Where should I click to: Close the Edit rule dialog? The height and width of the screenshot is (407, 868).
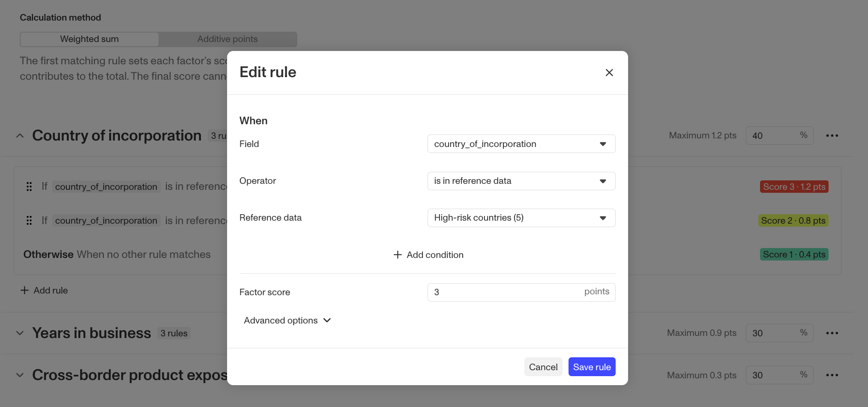[609, 72]
